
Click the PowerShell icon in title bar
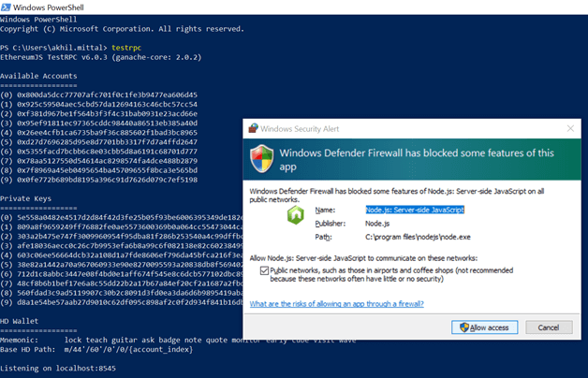tap(6, 7)
